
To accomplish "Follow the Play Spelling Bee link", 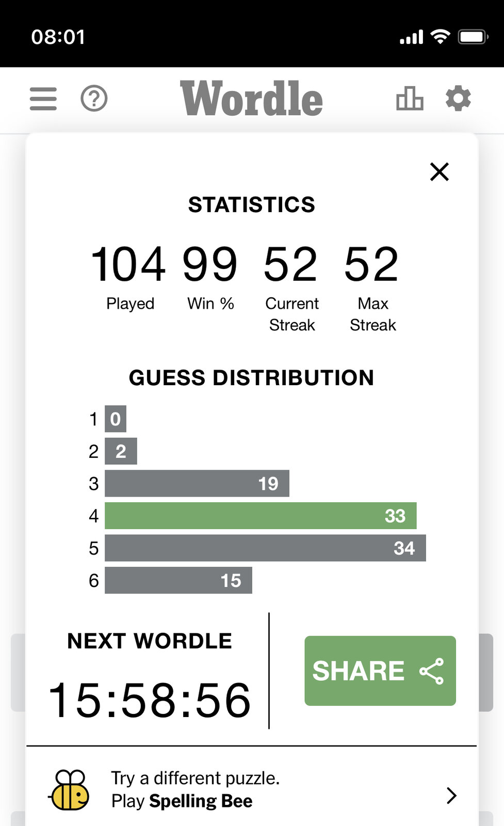I will pyautogui.click(x=182, y=801).
